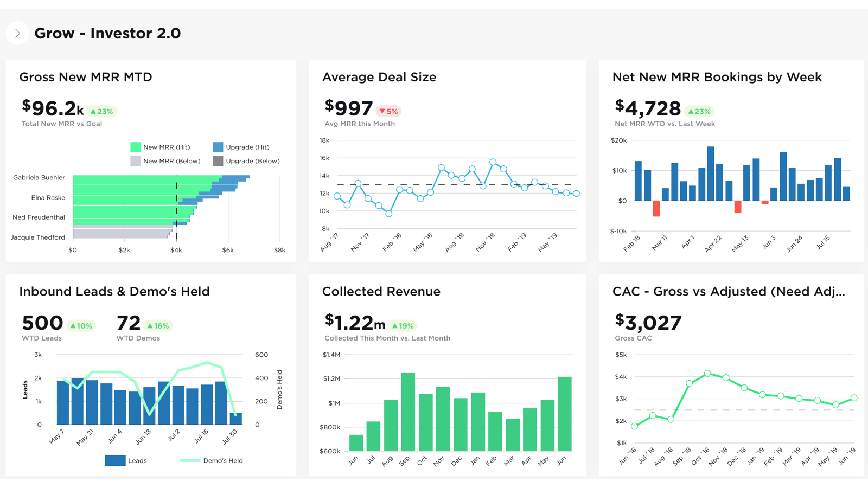Viewport: 868px width, 488px height.
Task: Select the Collected Revenue card heading
Action: 381,291
